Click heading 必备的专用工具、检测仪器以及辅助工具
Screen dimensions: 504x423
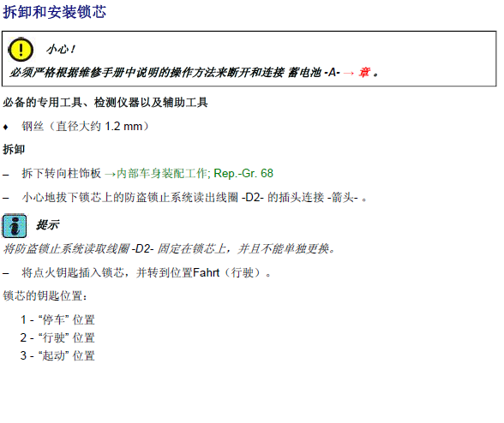coord(105,103)
